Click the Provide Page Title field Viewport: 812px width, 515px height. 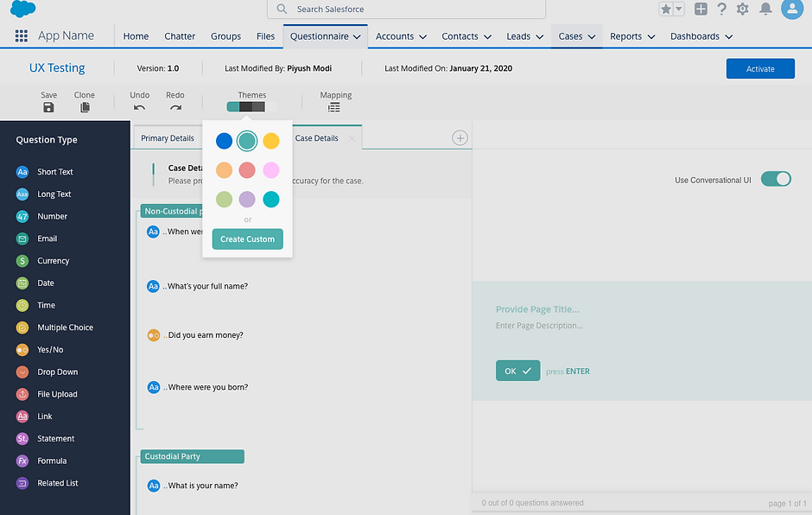(x=537, y=309)
